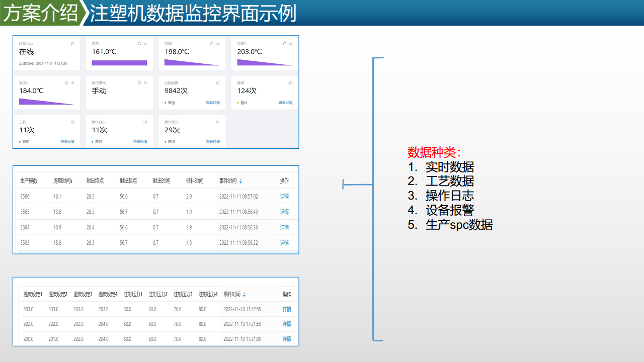Open 详情 for 2022-11-10 17:21:00 row

click(x=287, y=339)
